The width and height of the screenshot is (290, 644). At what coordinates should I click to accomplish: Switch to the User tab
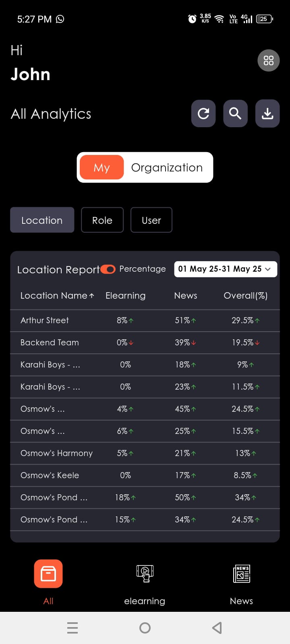click(151, 220)
